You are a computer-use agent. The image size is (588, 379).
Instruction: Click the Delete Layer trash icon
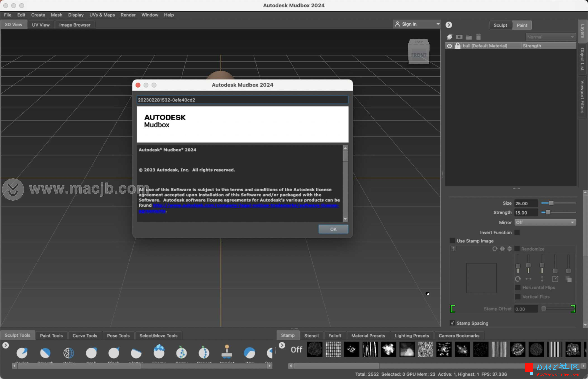(478, 37)
